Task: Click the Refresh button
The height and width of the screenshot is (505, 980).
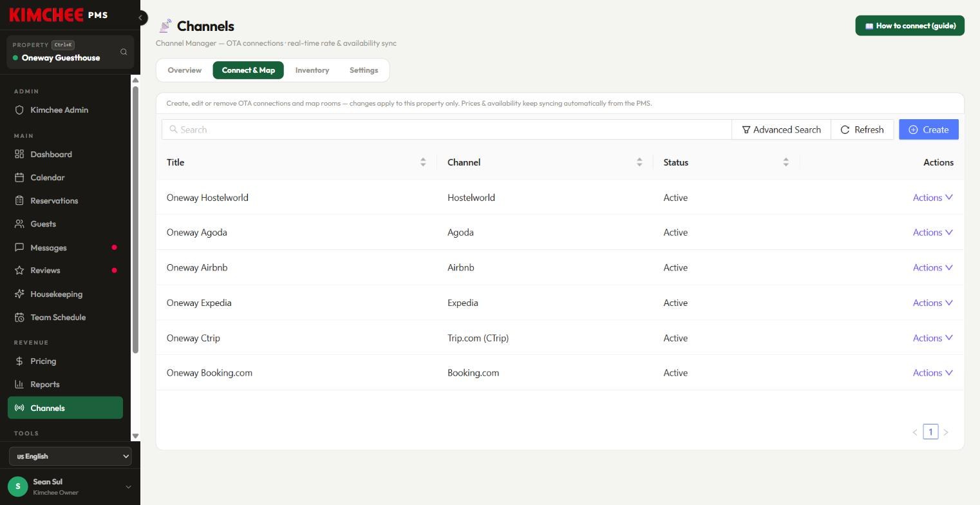Action: coord(862,129)
